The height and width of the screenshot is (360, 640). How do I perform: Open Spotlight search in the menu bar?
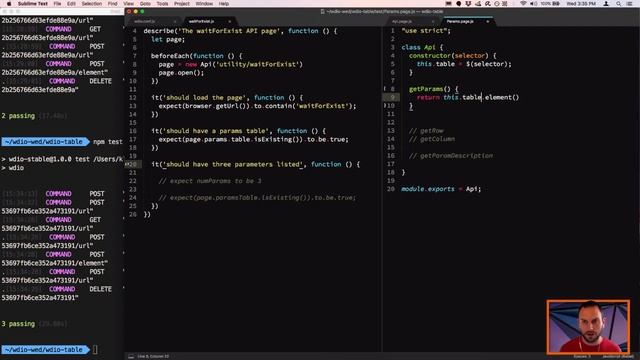(x=618, y=4)
